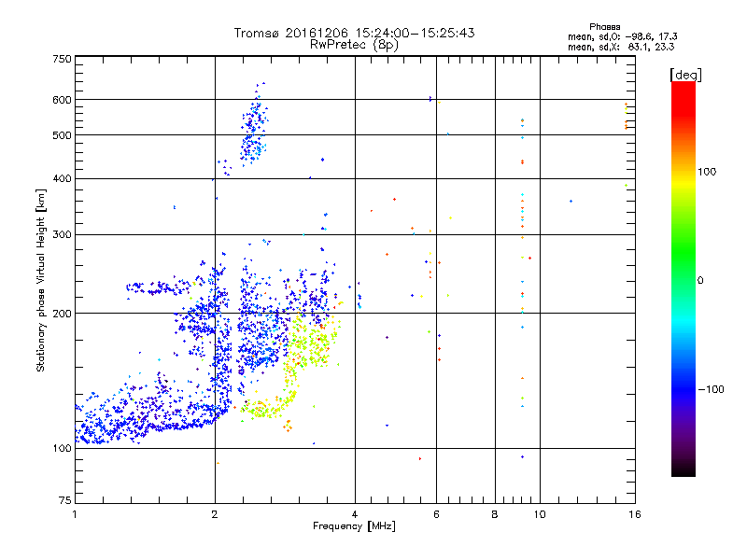The height and width of the screenshot is (560, 747).
Task: Click the colorbar tick label '0'
Action: click(x=700, y=281)
